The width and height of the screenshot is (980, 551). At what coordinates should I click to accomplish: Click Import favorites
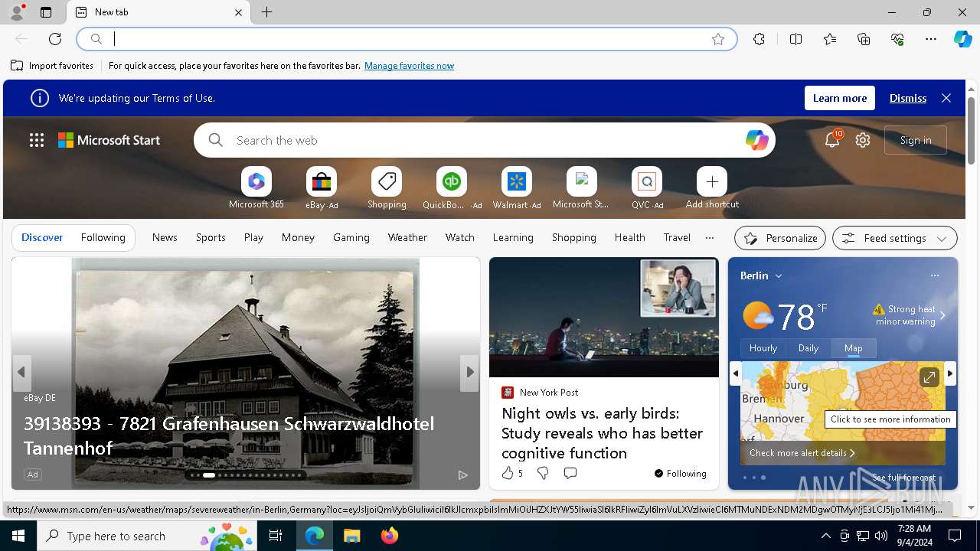52,66
